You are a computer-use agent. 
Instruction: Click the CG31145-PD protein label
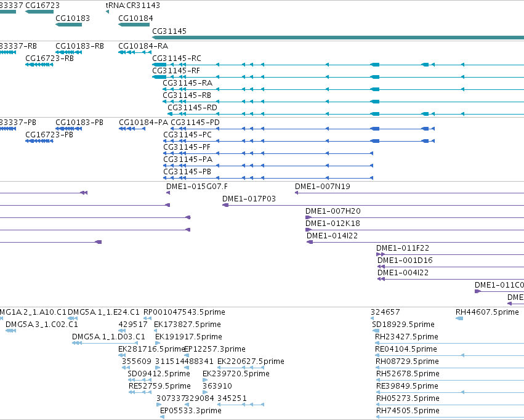tap(195, 123)
